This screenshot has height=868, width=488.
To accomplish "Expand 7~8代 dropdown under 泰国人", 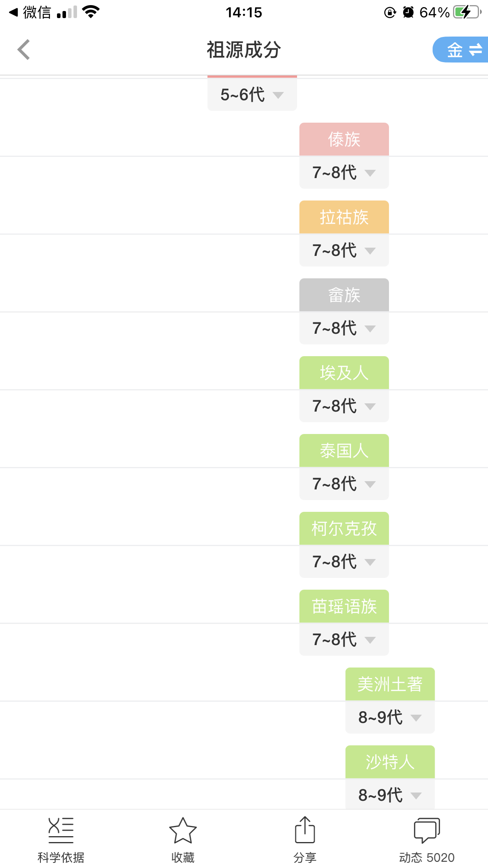I will tap(344, 484).
